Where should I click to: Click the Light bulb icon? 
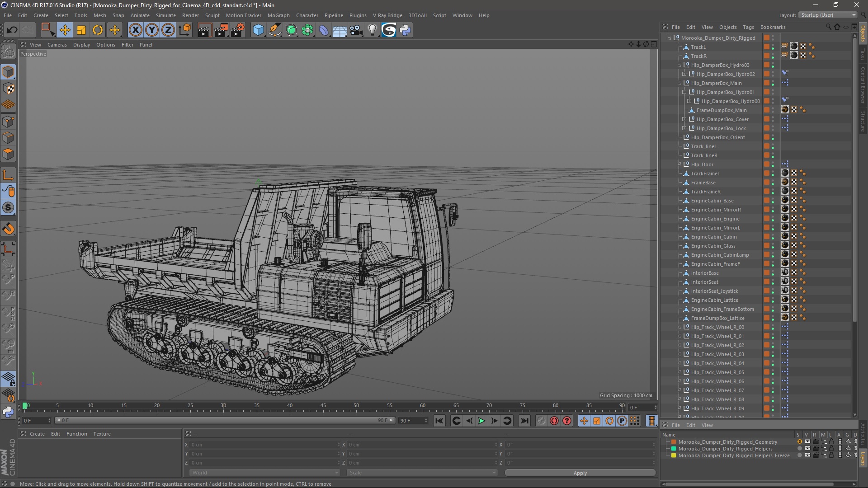[x=373, y=30]
